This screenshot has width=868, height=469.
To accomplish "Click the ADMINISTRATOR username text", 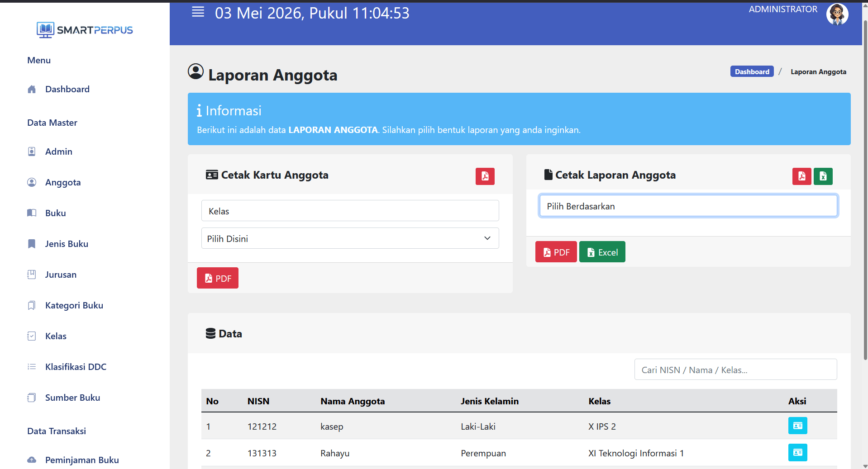I will 783,9.
